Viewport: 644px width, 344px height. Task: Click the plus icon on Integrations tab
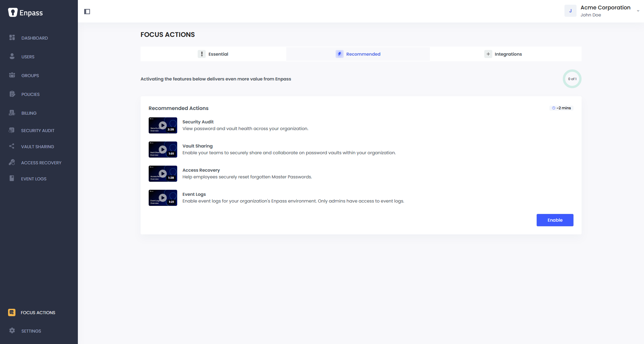tap(488, 54)
